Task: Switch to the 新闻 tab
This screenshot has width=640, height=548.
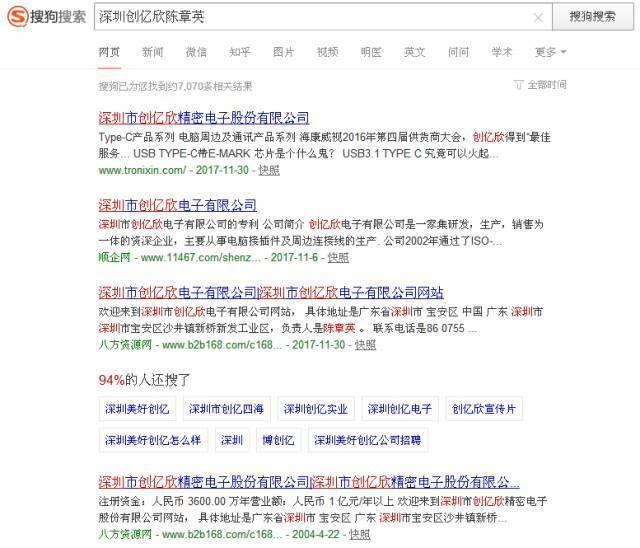Action: pyautogui.click(x=153, y=52)
